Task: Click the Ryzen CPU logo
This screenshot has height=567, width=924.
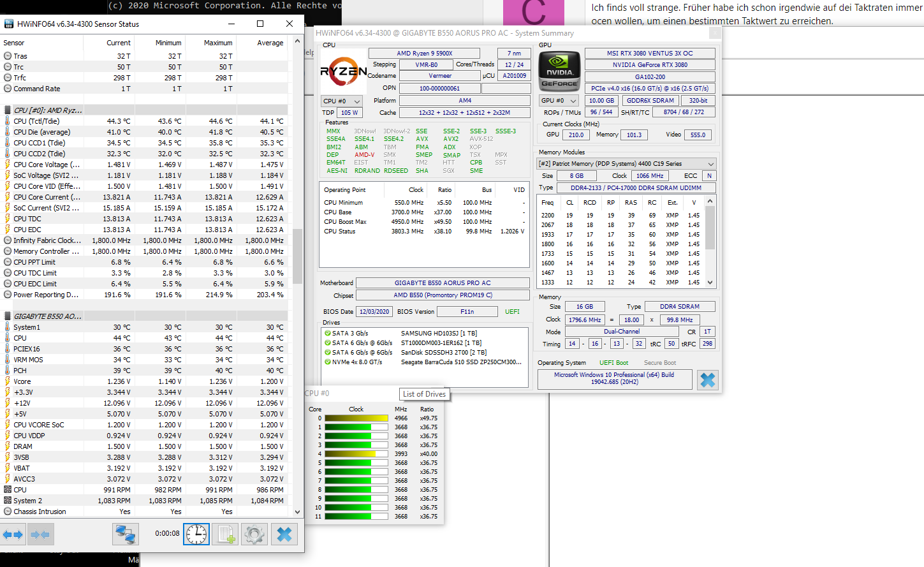Action: click(343, 71)
